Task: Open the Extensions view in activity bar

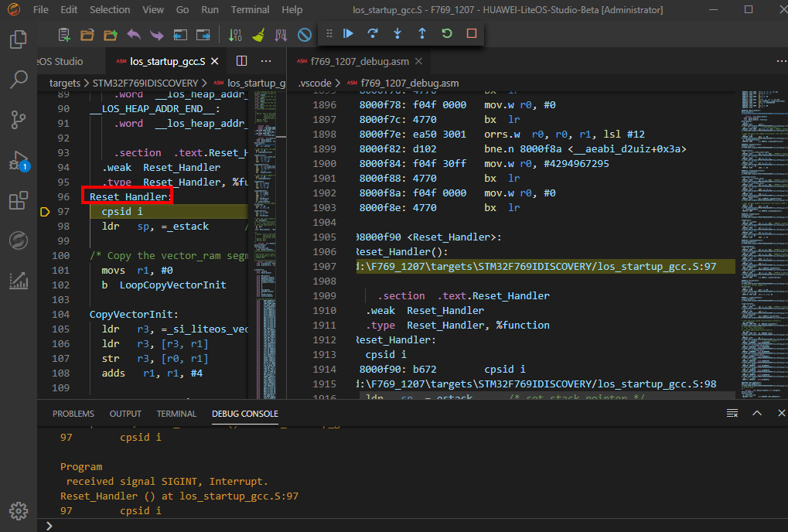Action: pyautogui.click(x=18, y=201)
